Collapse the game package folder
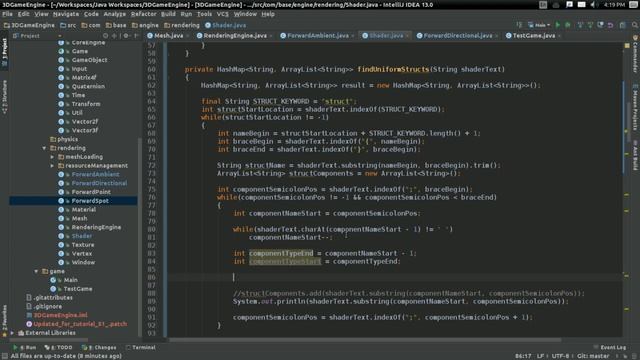640x360 pixels. tap(36, 271)
